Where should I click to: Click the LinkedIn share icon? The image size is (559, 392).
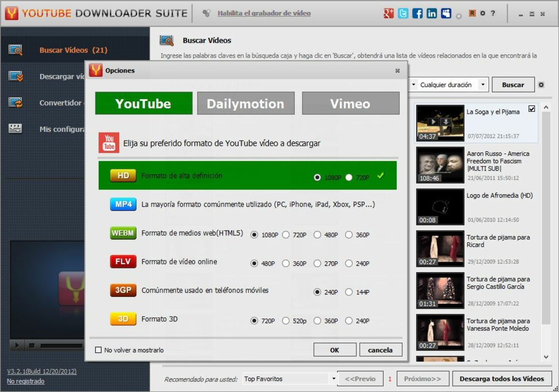(x=432, y=14)
